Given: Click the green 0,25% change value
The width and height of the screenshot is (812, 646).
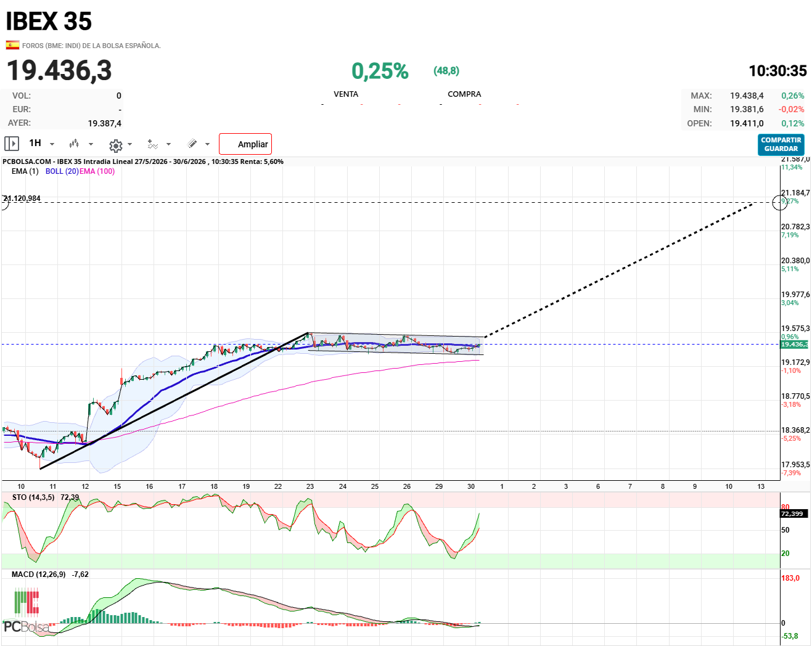Looking at the screenshot, I should point(380,71).
